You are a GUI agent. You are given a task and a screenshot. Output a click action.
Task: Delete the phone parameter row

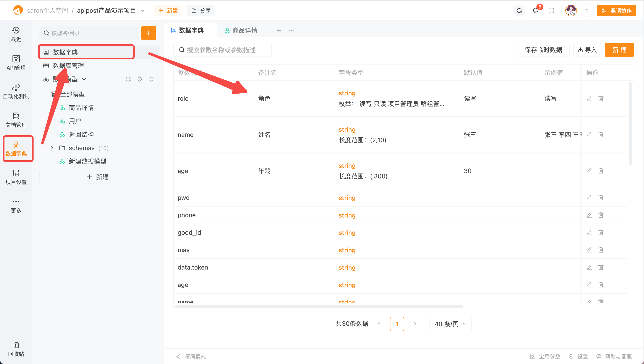click(x=601, y=215)
